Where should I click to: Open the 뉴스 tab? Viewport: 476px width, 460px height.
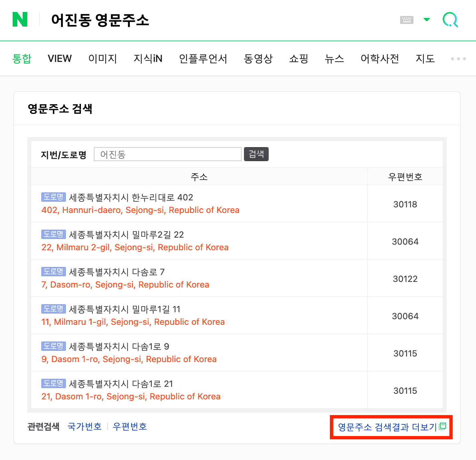[x=335, y=59]
